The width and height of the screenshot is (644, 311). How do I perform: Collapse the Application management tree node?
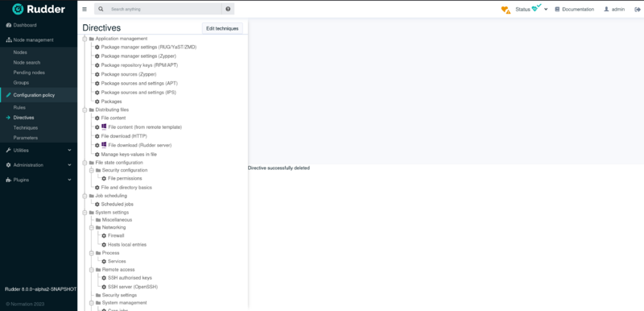pyautogui.click(x=85, y=39)
